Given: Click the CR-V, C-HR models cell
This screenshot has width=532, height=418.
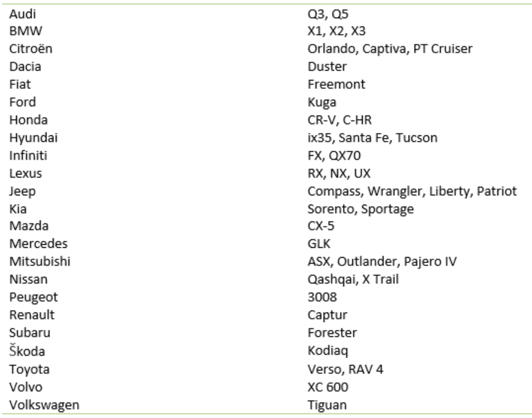Looking at the screenshot, I should point(339,120).
